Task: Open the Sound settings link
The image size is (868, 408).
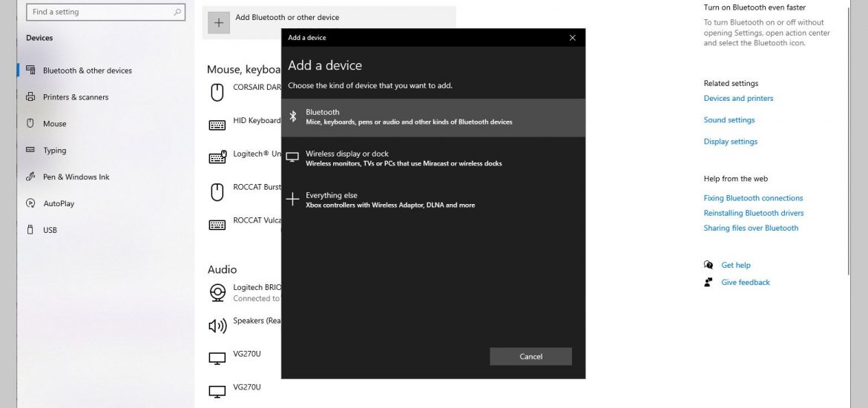Action: (x=729, y=119)
